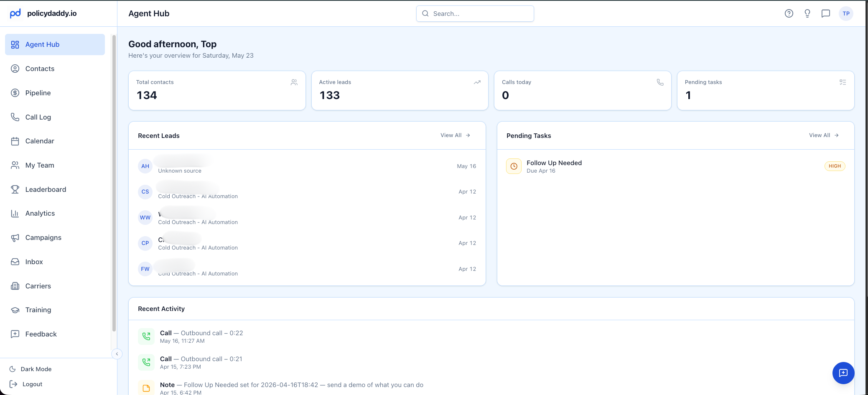Click the Feedback plus-message icon

point(15,334)
